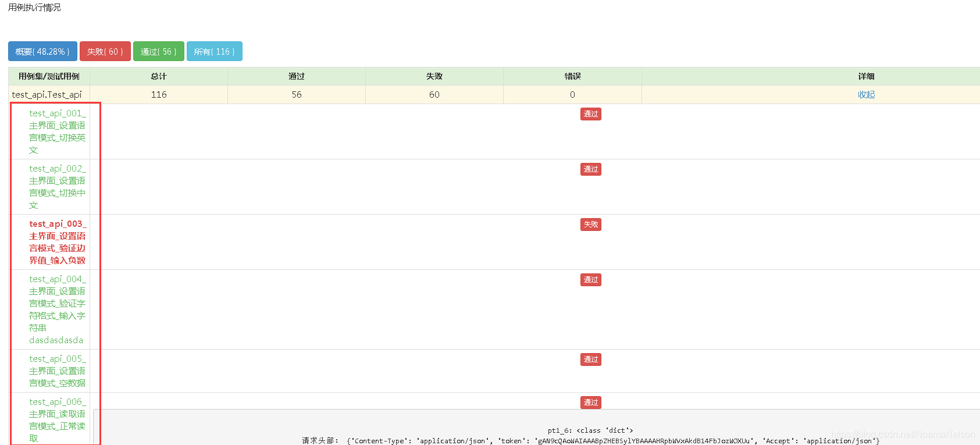Click the pt1_6 class dict output line
Image resolution: width=980 pixels, height=445 pixels.
click(590, 430)
